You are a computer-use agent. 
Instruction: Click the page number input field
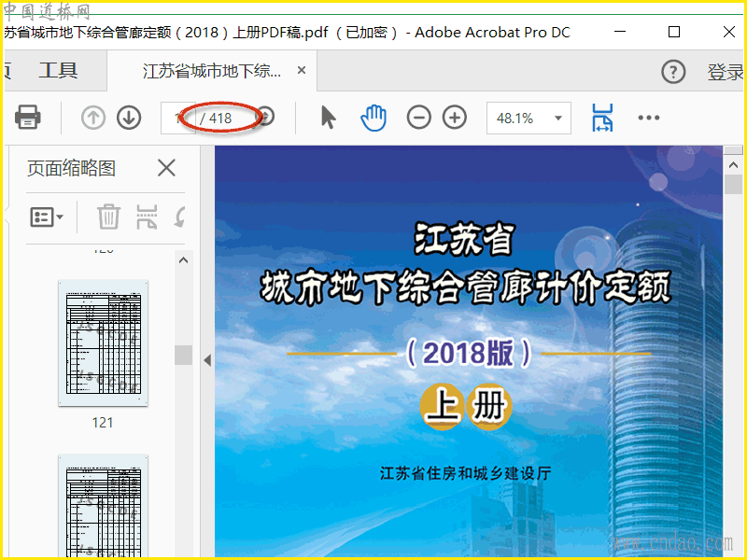pos(177,118)
